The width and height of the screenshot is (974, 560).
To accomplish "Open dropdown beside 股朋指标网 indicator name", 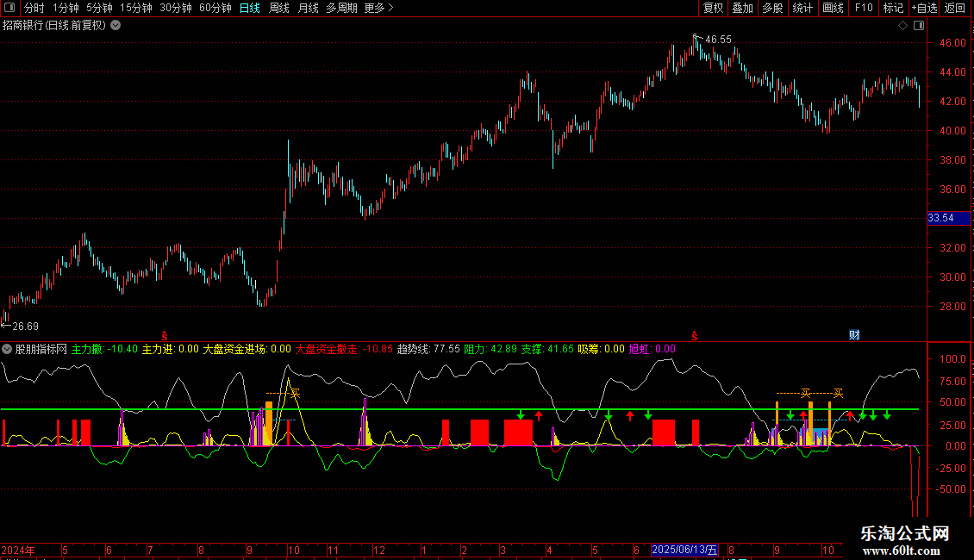I will click(7, 349).
